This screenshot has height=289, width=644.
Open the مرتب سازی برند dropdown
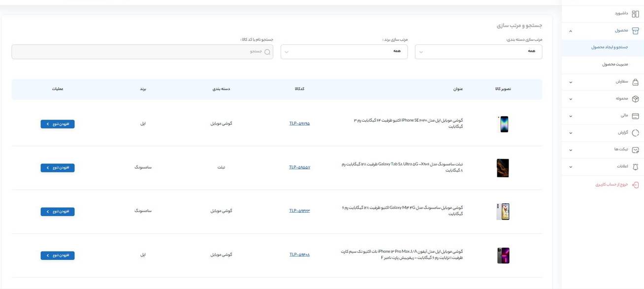click(344, 52)
